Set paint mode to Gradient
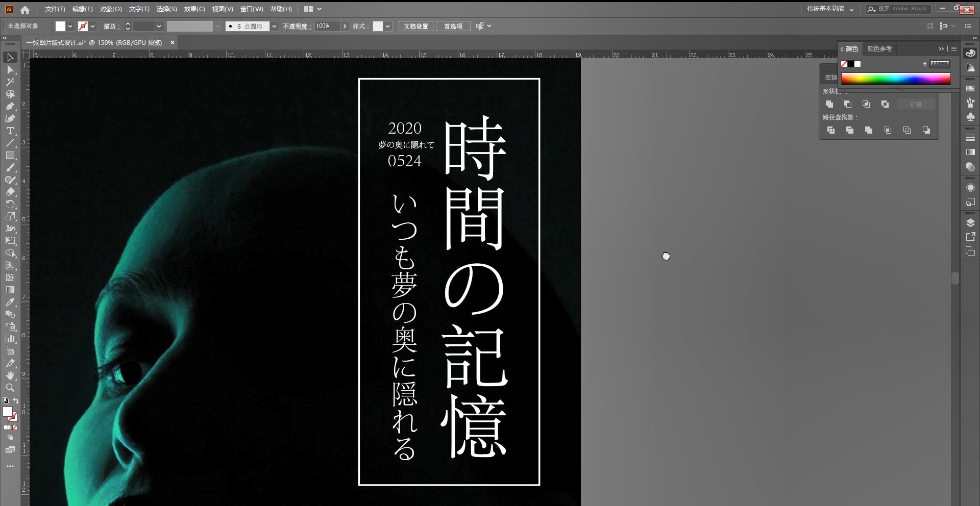This screenshot has width=980, height=506. 10,428
